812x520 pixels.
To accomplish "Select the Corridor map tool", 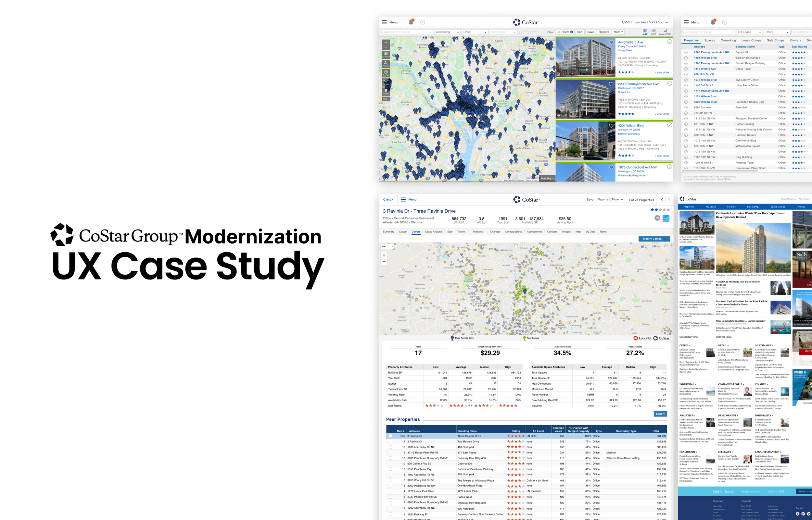I will pyautogui.click(x=386, y=82).
